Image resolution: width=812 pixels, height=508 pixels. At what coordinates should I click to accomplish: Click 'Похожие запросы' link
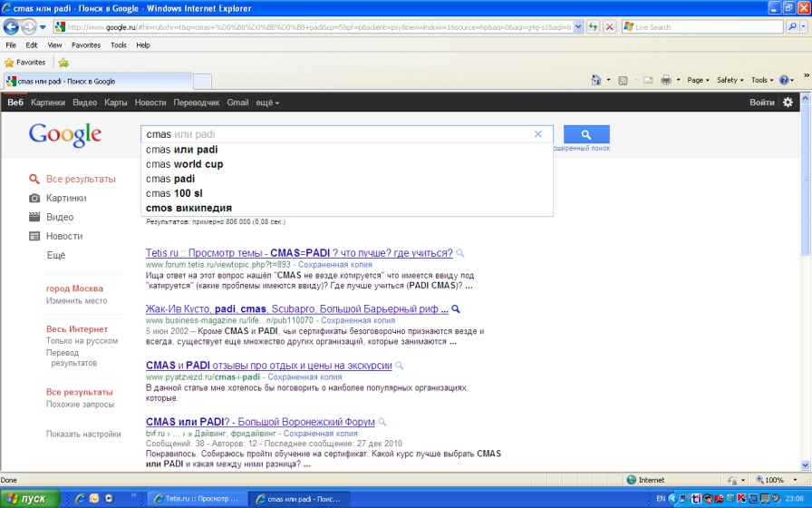80,405
